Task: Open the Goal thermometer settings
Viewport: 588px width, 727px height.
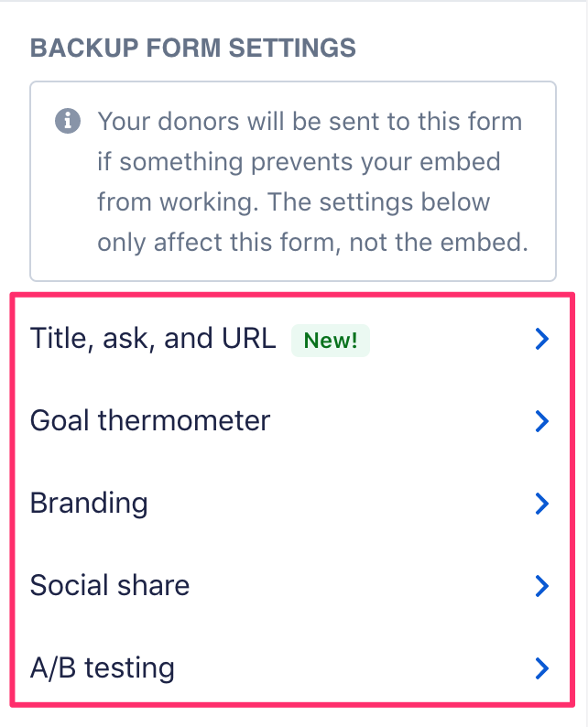Action: click(x=150, y=421)
